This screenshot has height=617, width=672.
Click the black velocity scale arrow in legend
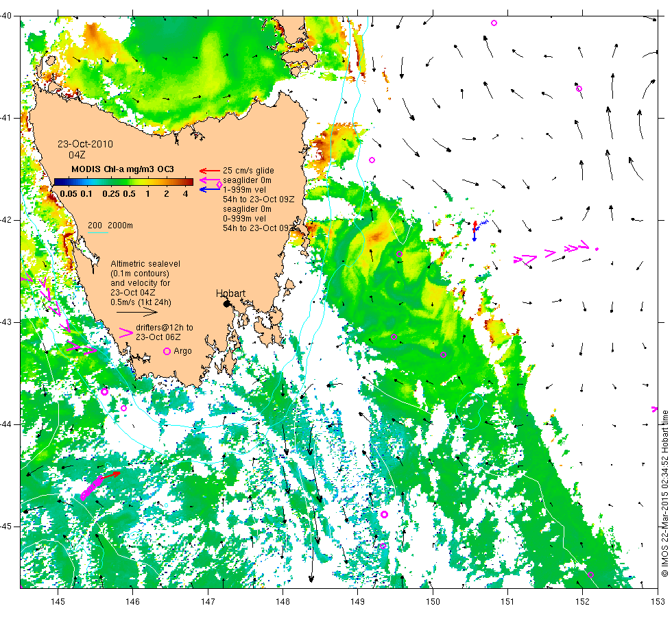[x=137, y=313]
